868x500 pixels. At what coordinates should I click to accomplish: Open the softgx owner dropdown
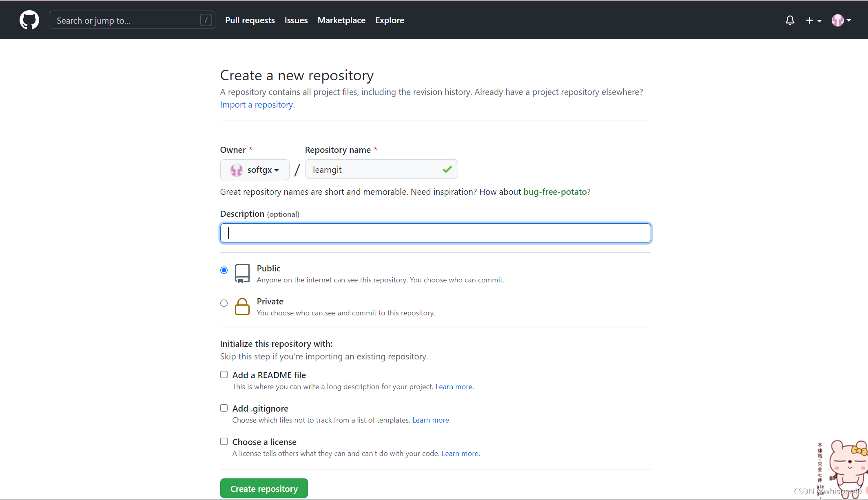point(255,170)
